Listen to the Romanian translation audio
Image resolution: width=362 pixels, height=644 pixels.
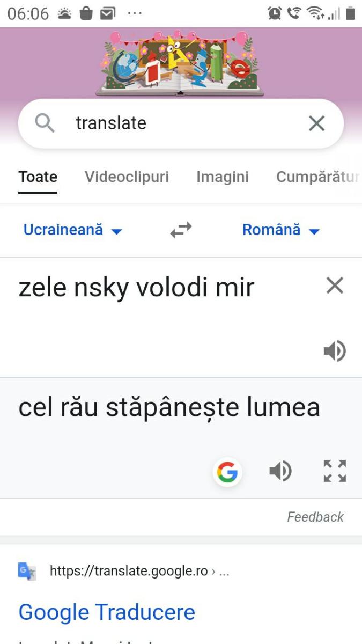[281, 471]
